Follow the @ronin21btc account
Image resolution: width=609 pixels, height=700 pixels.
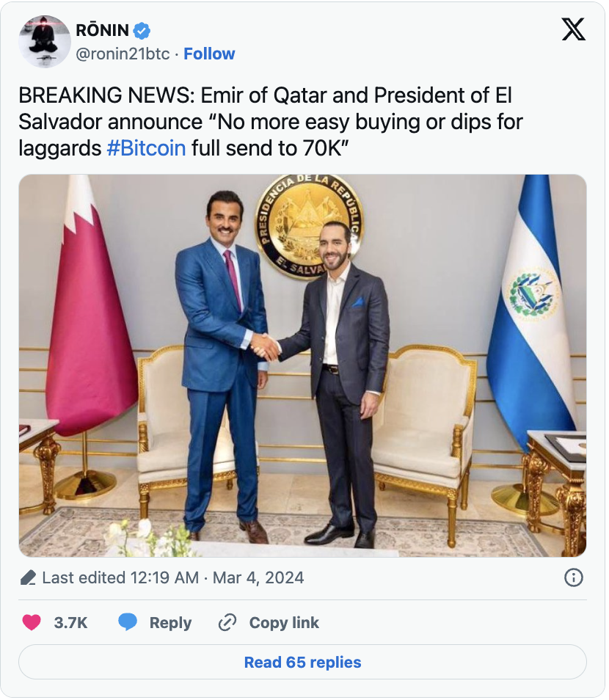pyautogui.click(x=209, y=54)
